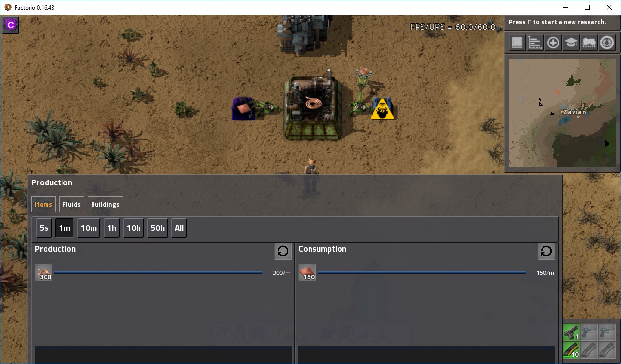Select the yellow-striped ammo magazine slot with 10
621x364 pixels.
click(571, 350)
